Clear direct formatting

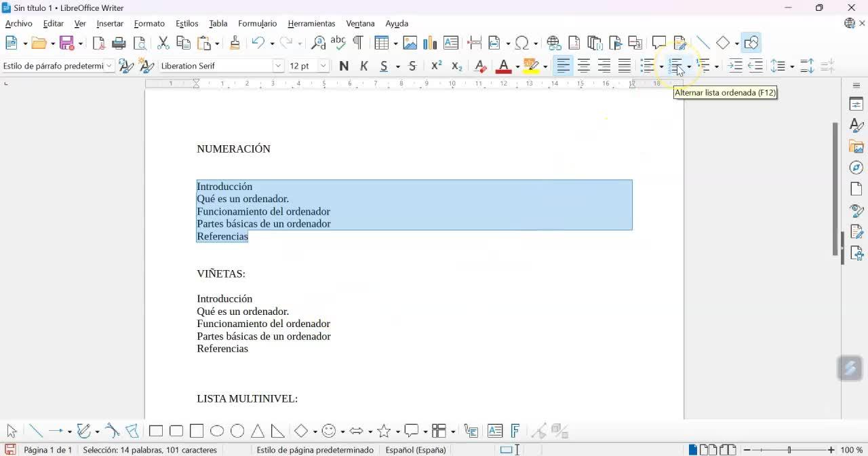480,66
